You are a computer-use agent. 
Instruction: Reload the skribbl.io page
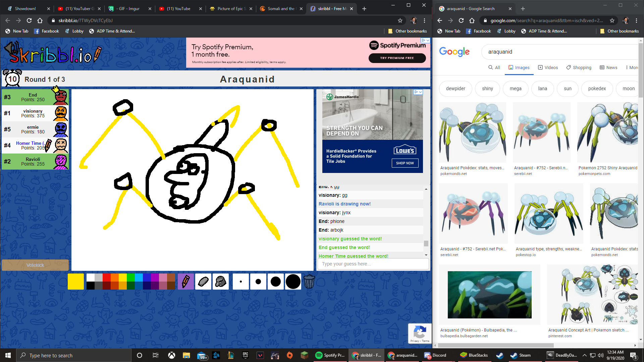pyautogui.click(x=29, y=20)
